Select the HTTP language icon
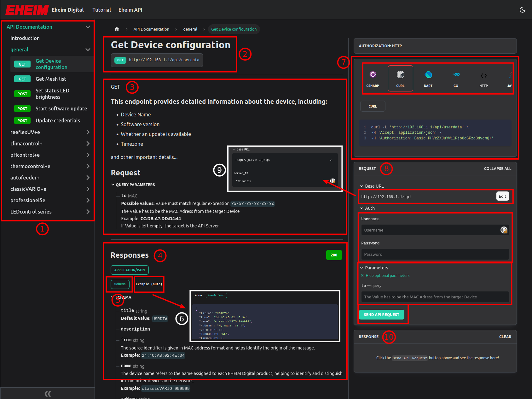Viewport: 532px width, 399px height. [x=483, y=79]
